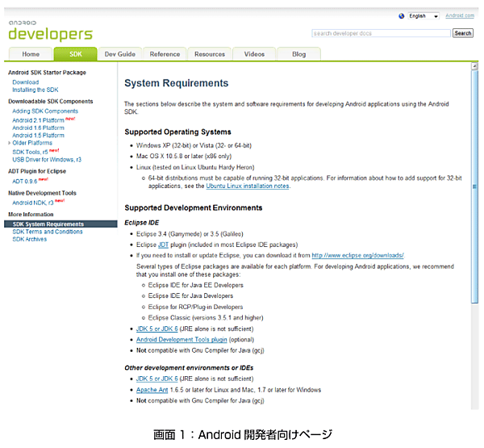Click 'Eclipse IDE for Java EE Developers' text
The height and width of the screenshot is (448, 484).
[x=196, y=285]
